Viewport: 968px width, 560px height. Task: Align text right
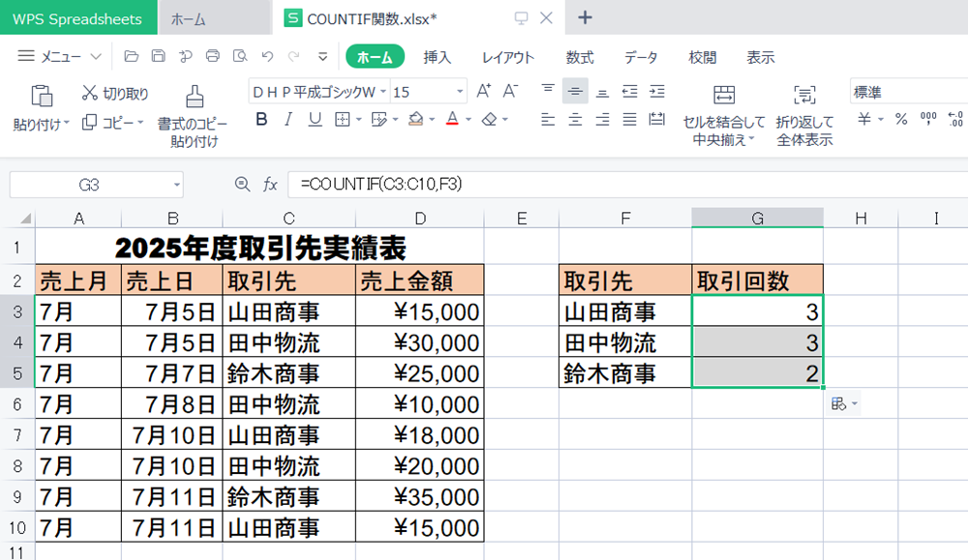click(602, 119)
